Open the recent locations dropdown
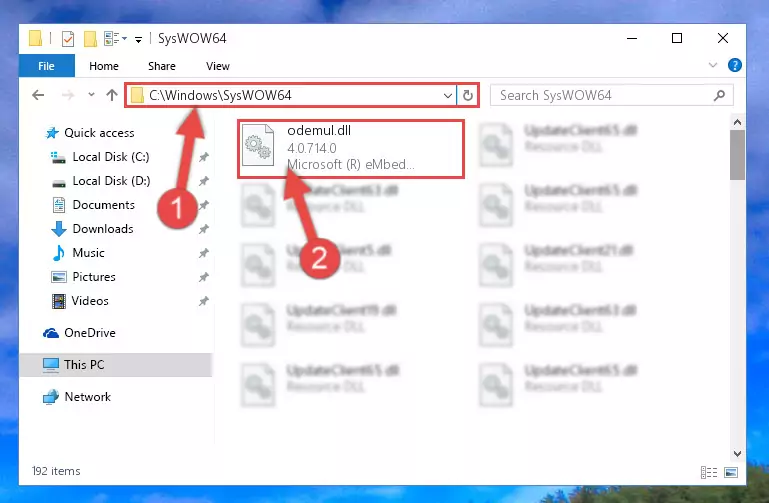Image resolution: width=769 pixels, height=503 pixels. point(91,95)
